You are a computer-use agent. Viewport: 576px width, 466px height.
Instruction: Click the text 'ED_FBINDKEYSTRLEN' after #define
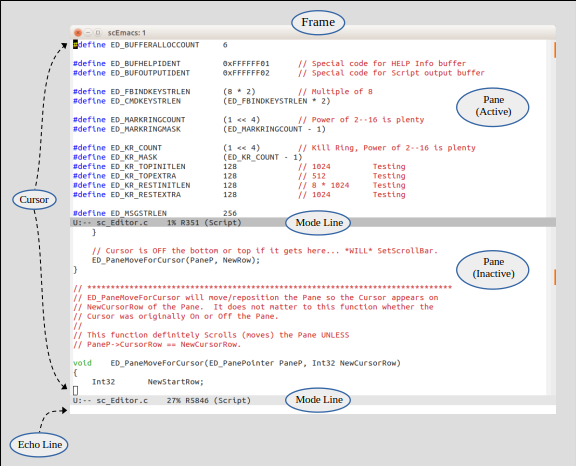point(150,91)
